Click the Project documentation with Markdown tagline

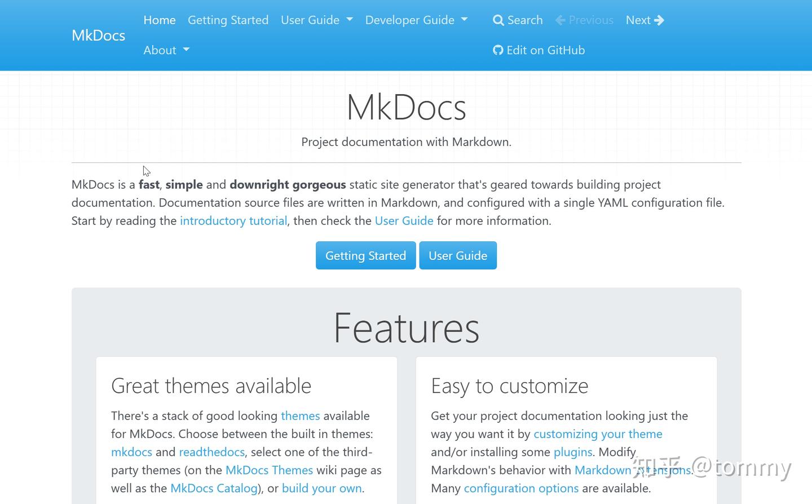[x=407, y=142]
